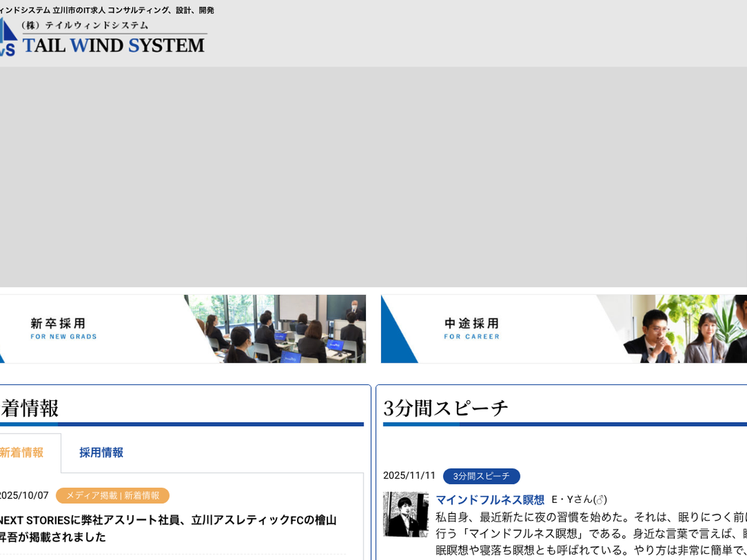Click the 新着情報 section heading

point(29,408)
